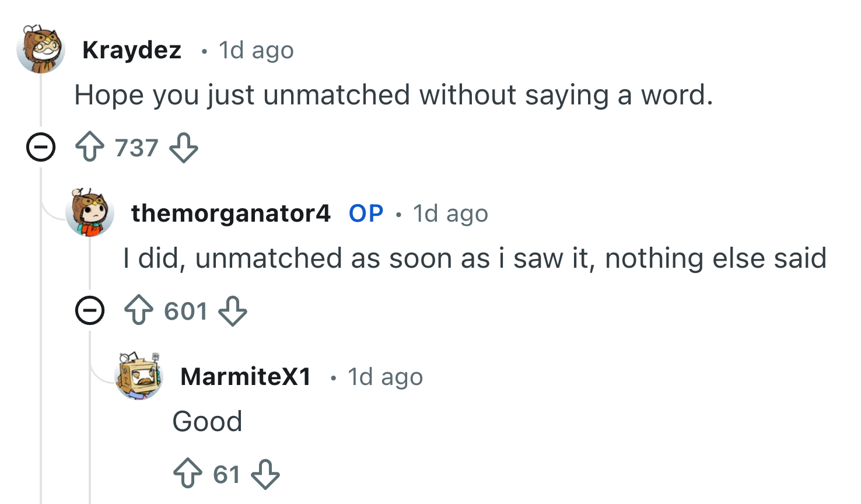This screenshot has height=504, width=861.
Task: Upvote MarmiteX1's "Good" comment
Action: 188,474
